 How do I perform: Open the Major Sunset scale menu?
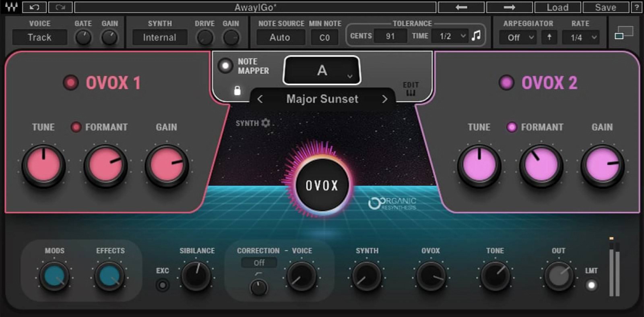pyautogui.click(x=322, y=99)
